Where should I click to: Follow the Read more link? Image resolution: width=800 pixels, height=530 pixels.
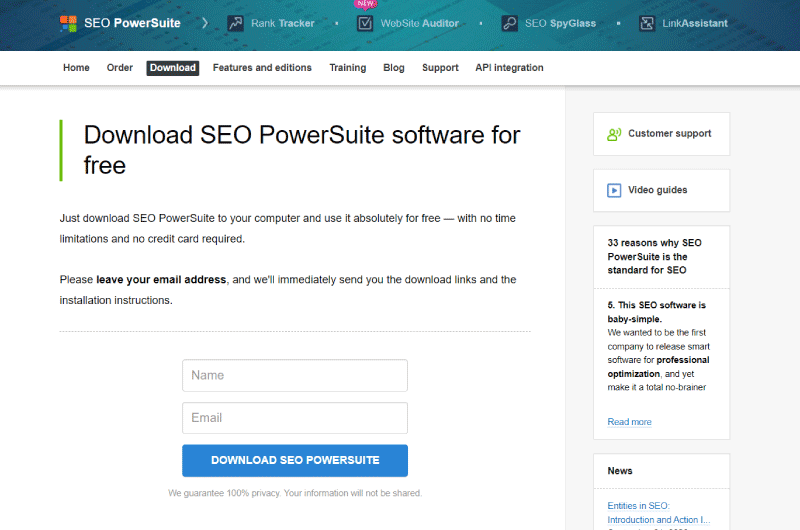coord(629,422)
